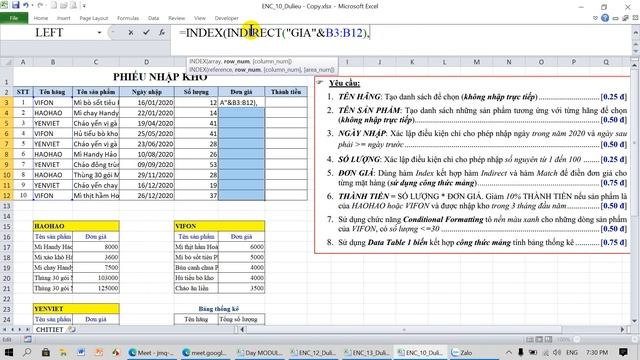Image resolution: width=640 pixels, height=360 pixels.
Task: Click the ENG language indicator
Action: click(x=572, y=352)
